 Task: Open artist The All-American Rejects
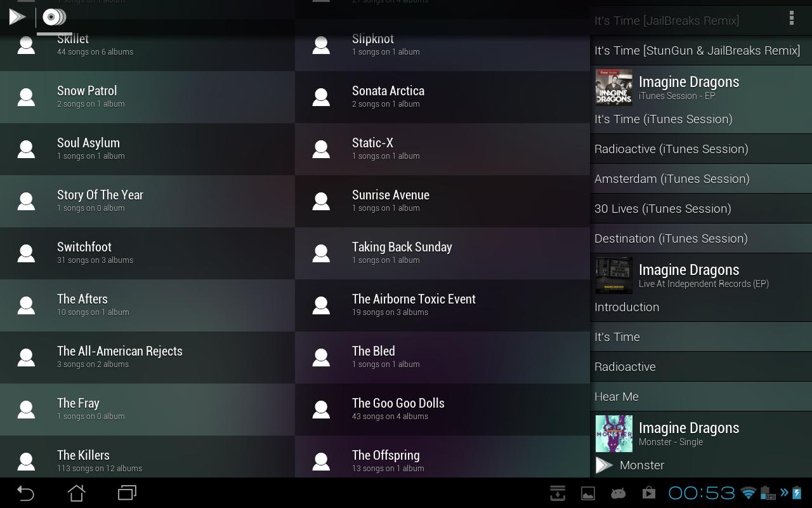click(x=147, y=357)
